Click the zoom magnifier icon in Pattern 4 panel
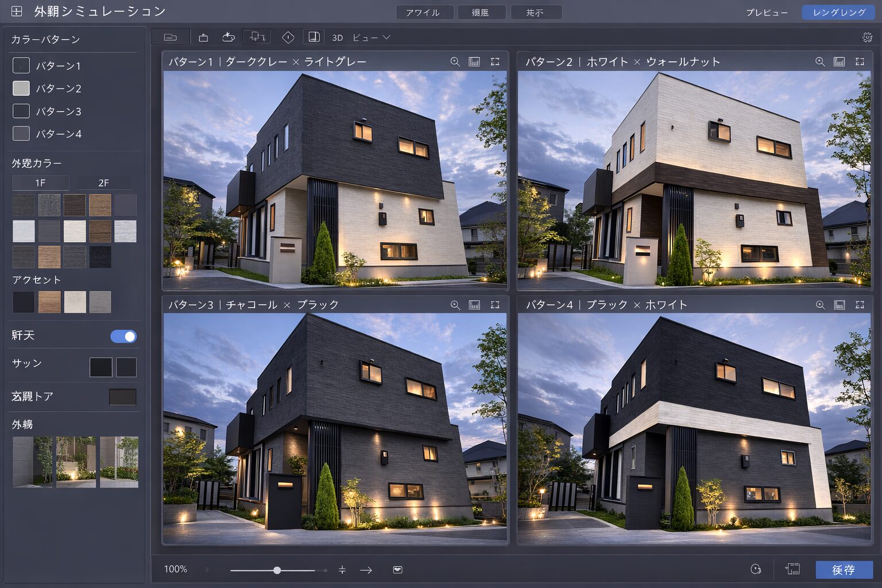The width and height of the screenshot is (882, 588). pyautogui.click(x=820, y=305)
